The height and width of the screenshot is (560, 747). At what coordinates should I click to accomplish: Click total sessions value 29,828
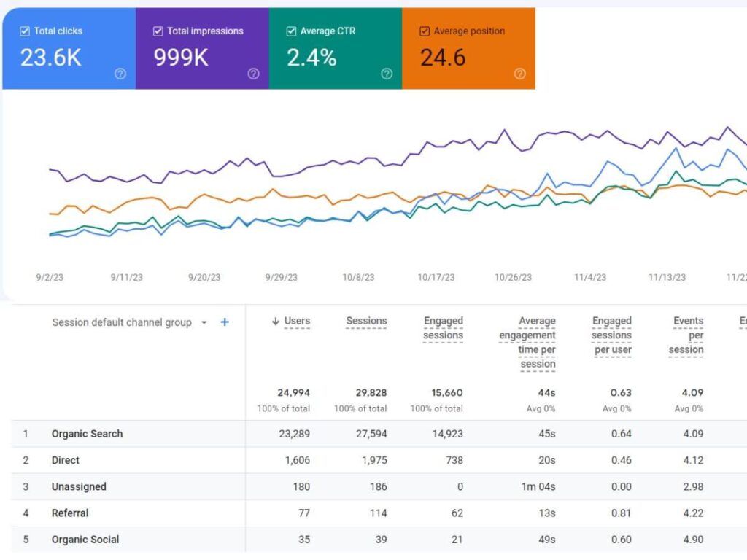click(x=371, y=393)
